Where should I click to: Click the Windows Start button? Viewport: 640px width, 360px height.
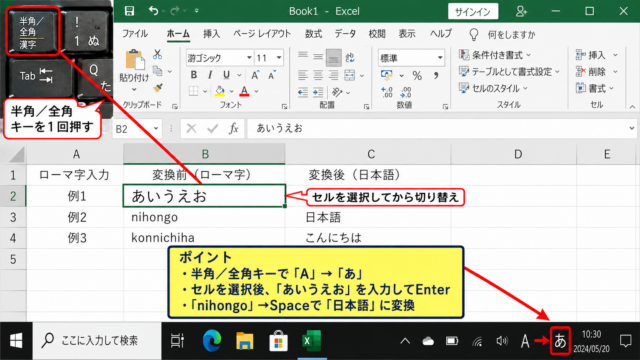16,341
